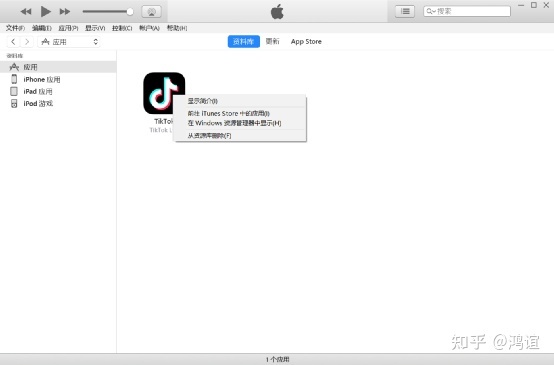Open the 帐户(A) menu
Image resolution: width=554 pixels, height=365 pixels.
tap(149, 28)
